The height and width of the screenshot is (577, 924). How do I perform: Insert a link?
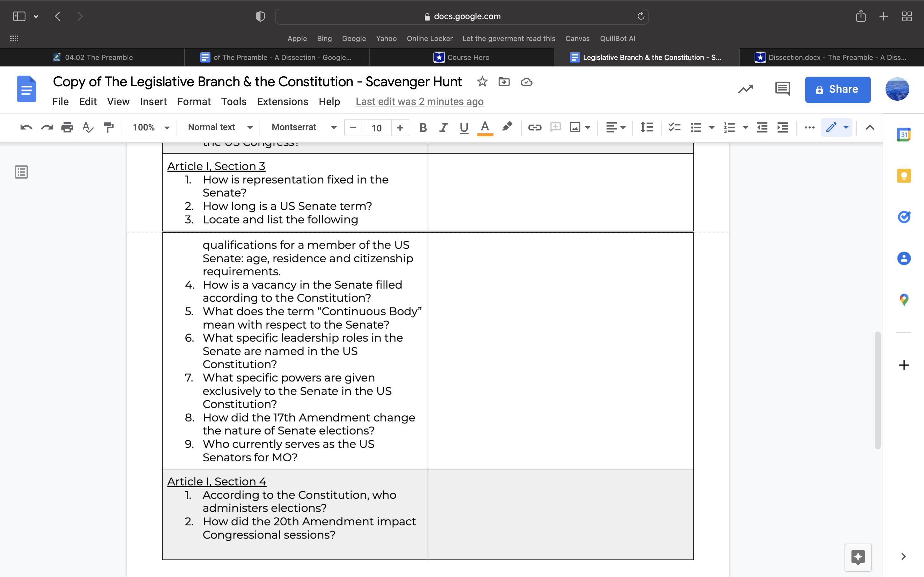coord(534,128)
